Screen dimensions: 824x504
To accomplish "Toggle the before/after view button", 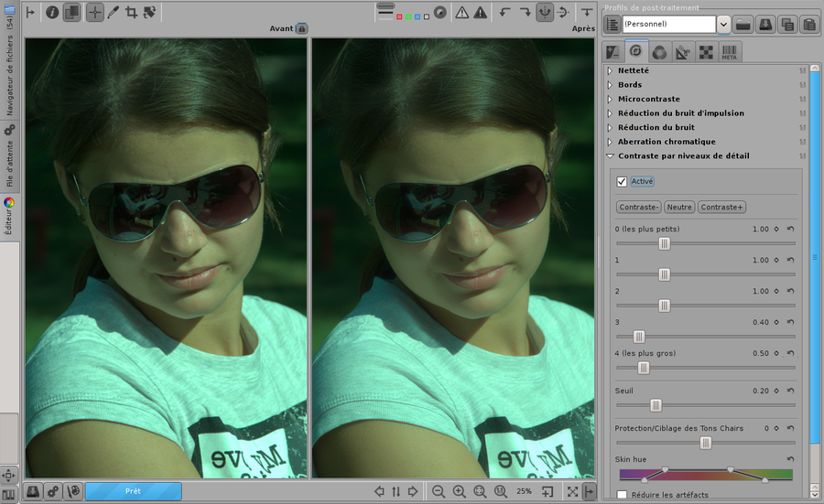I will [71, 12].
